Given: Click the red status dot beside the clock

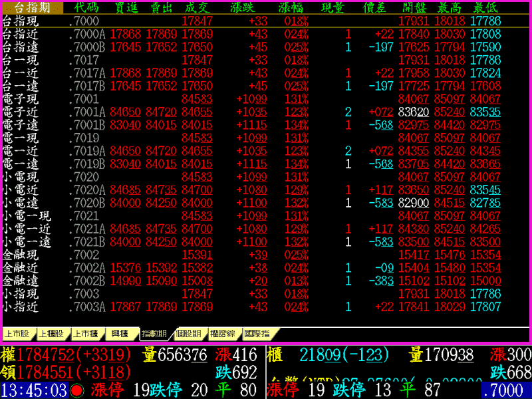Looking at the screenshot, I should click(76, 390).
